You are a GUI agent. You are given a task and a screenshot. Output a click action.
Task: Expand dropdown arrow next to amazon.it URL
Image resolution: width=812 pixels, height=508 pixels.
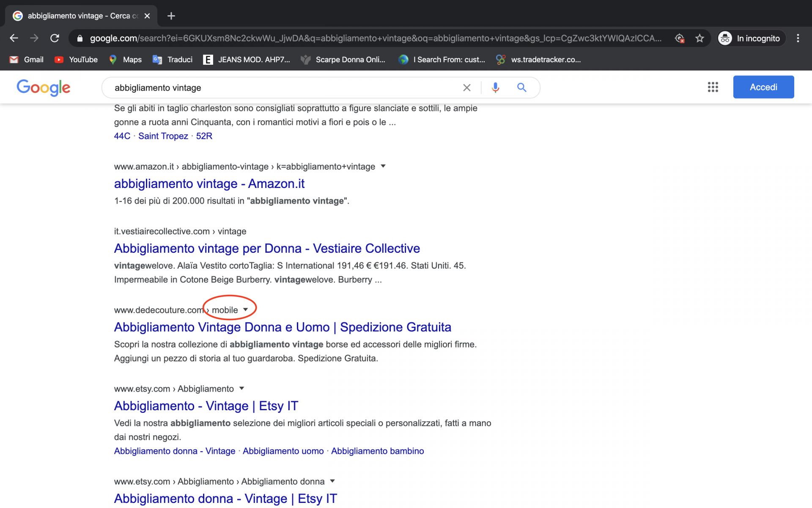tap(383, 166)
